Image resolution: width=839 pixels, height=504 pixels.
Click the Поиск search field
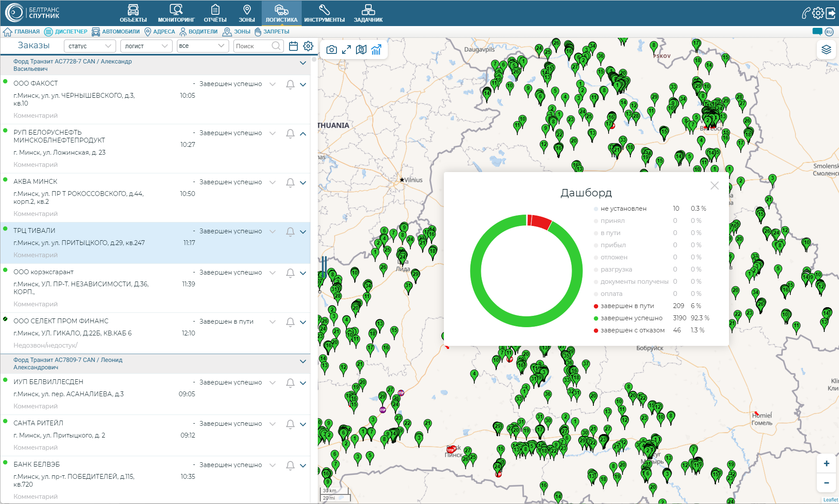pyautogui.click(x=253, y=46)
